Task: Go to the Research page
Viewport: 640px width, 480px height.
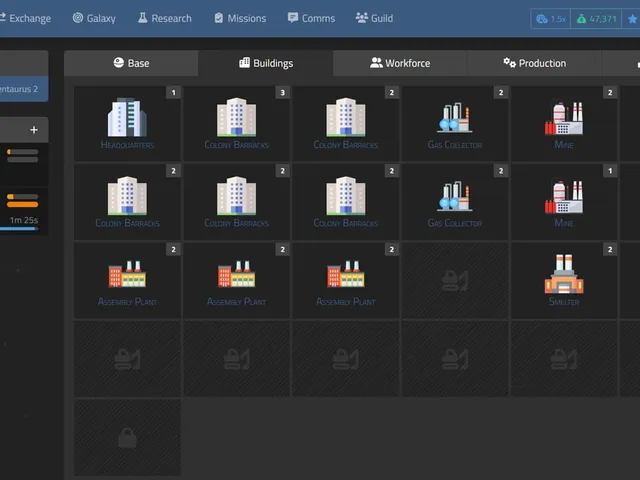Action: (x=165, y=18)
